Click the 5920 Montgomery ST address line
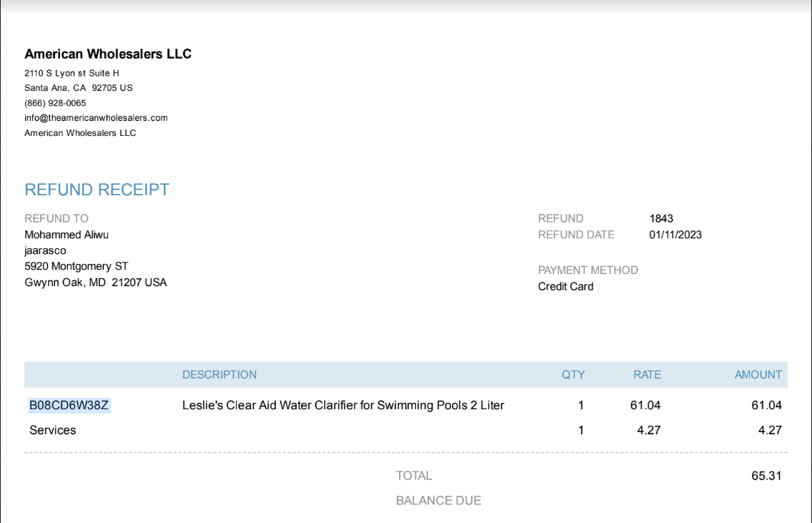Viewport: 812px width, 523px height. click(76, 266)
